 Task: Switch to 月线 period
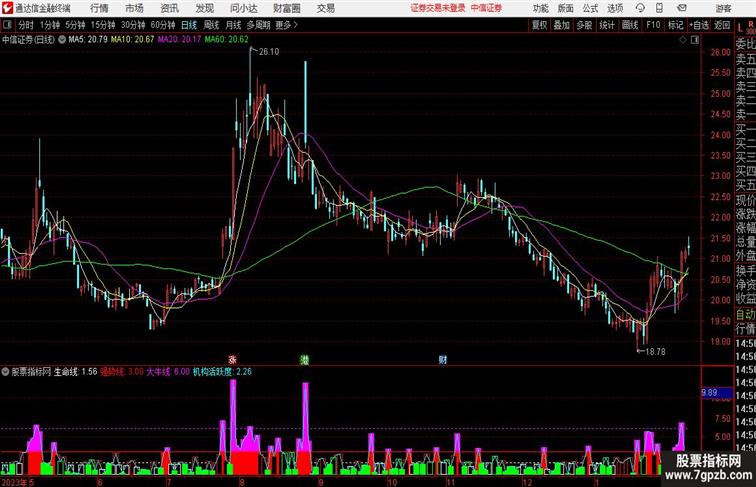pyautogui.click(x=233, y=25)
